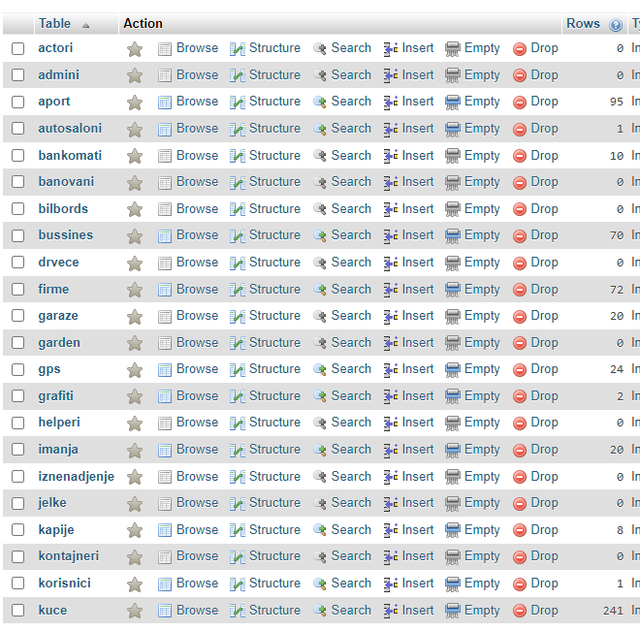
Task: Open the actori table link
Action: tap(56, 48)
